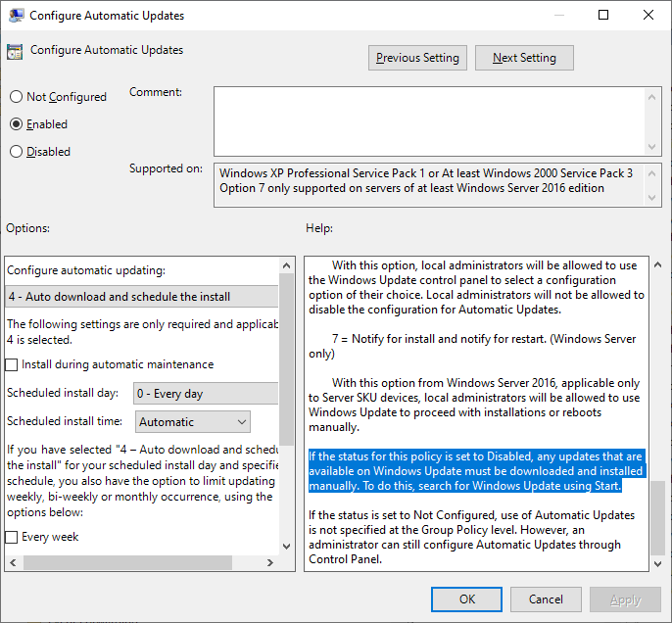Confirm with the OK button
The image size is (672, 623).
click(x=466, y=599)
